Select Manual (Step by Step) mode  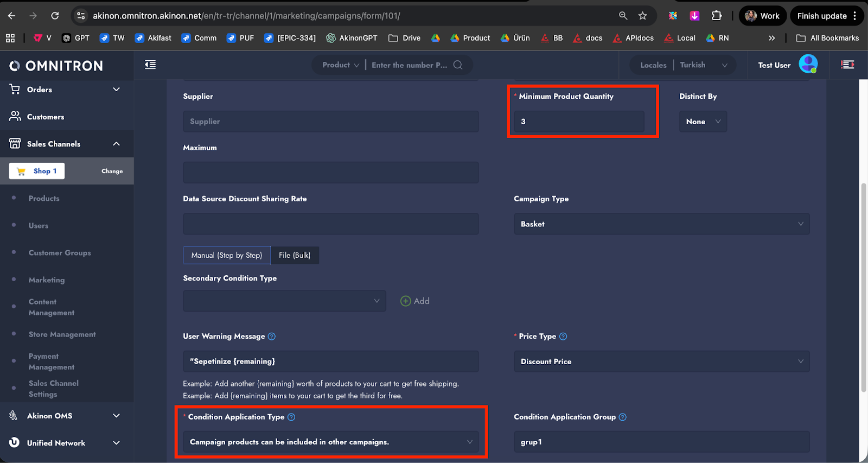(x=227, y=255)
